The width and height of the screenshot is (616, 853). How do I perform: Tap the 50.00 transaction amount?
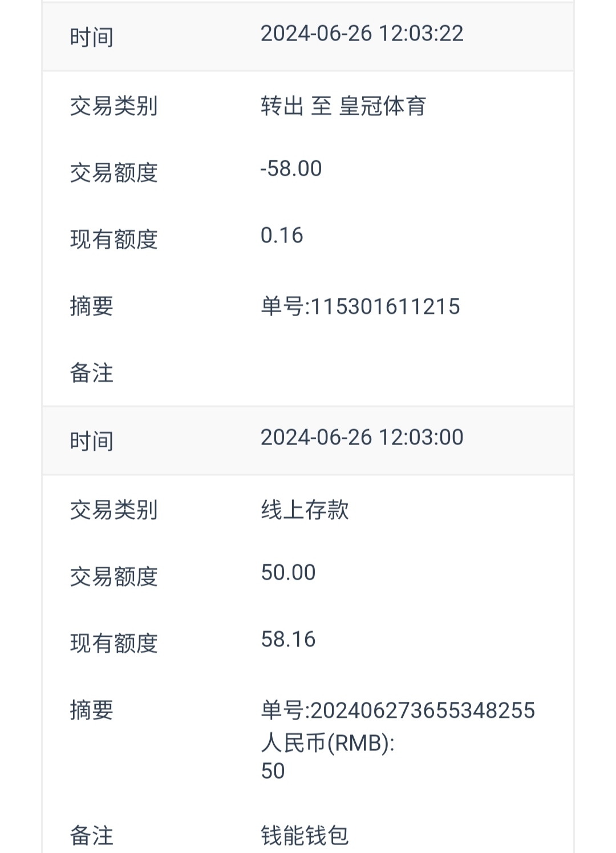(288, 573)
